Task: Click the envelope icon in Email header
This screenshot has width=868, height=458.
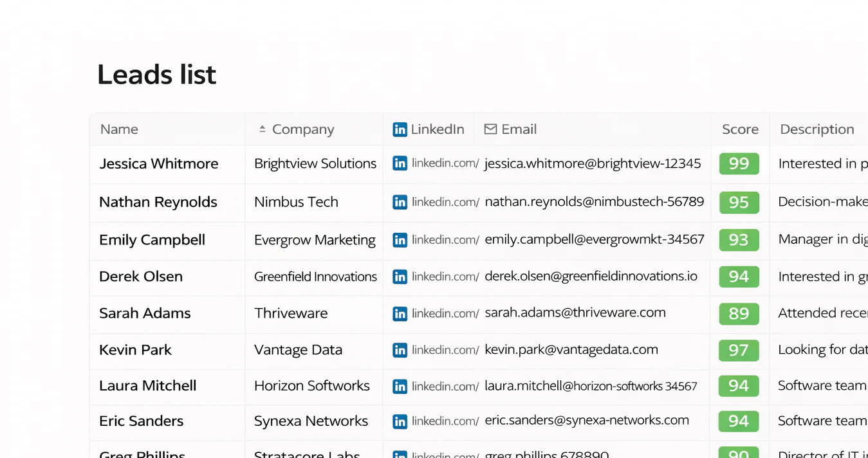Action: click(490, 129)
